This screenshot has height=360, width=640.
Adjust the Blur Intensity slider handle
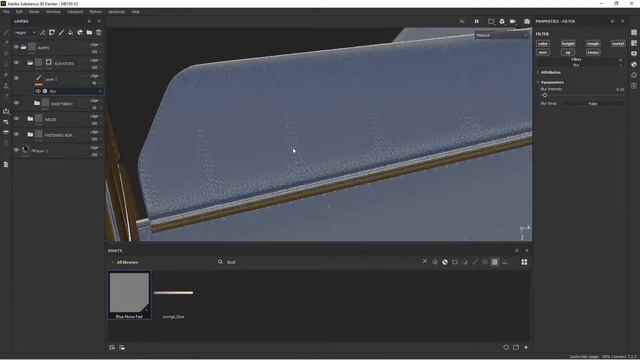[545, 95]
